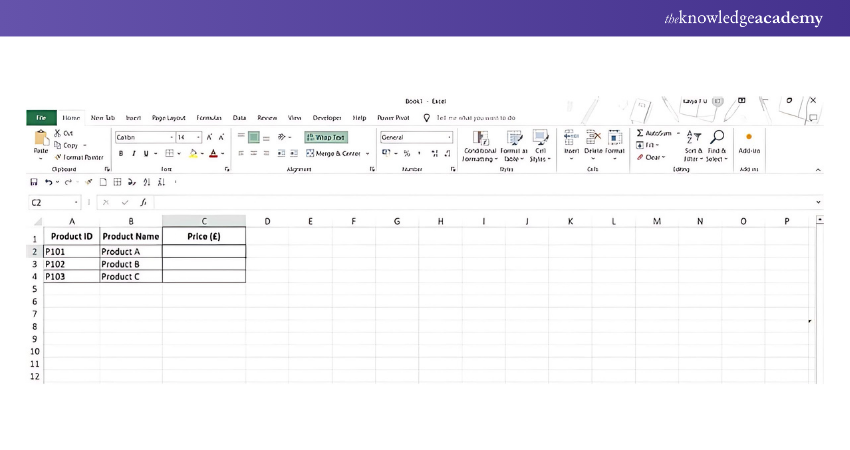
Task: Toggle Italic formatting
Action: point(133,153)
